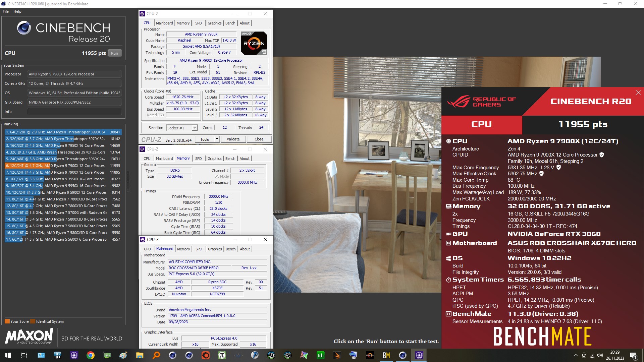644x362 pixels.
Task: Open the notification center
Action: click(633, 355)
